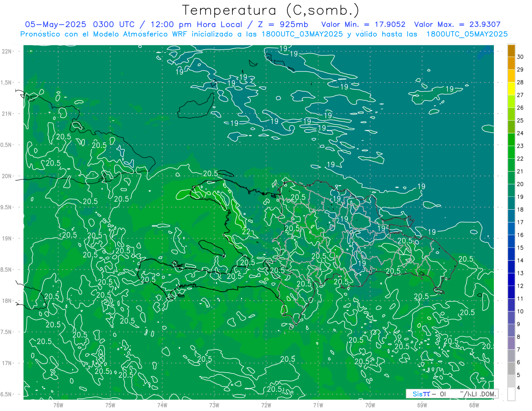Screen dimensions: 532x411
Task: Select the "Valor Min. = 17.9052" value
Action: 364,24
